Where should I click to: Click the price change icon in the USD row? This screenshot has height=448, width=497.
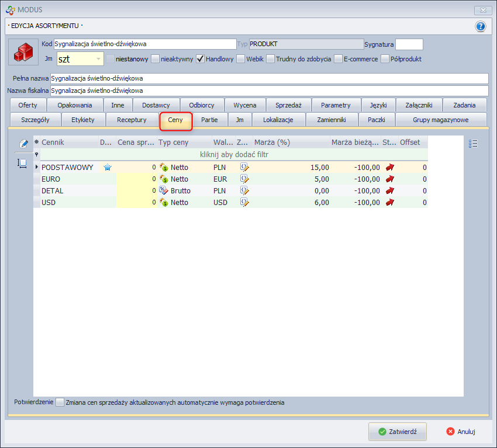click(244, 202)
